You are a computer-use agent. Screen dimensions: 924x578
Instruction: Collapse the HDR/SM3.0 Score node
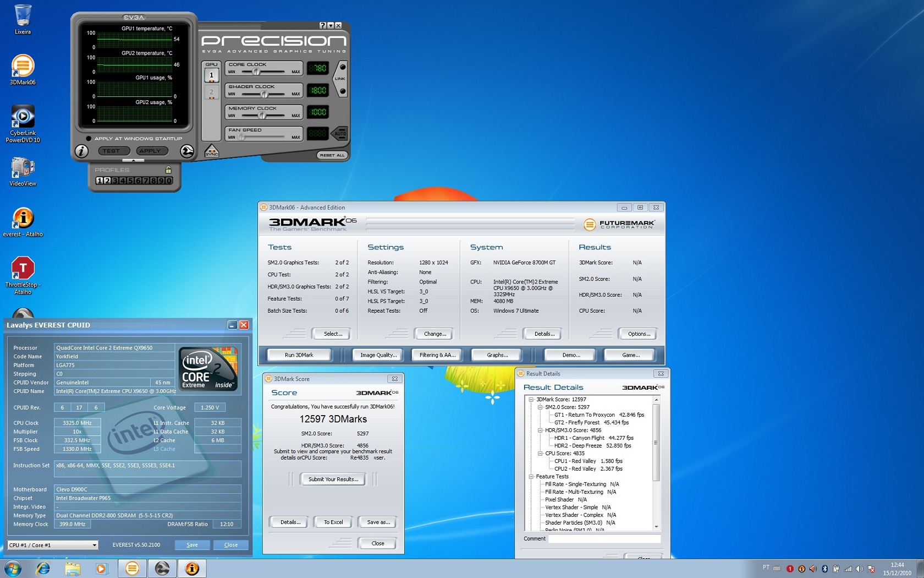(x=540, y=430)
